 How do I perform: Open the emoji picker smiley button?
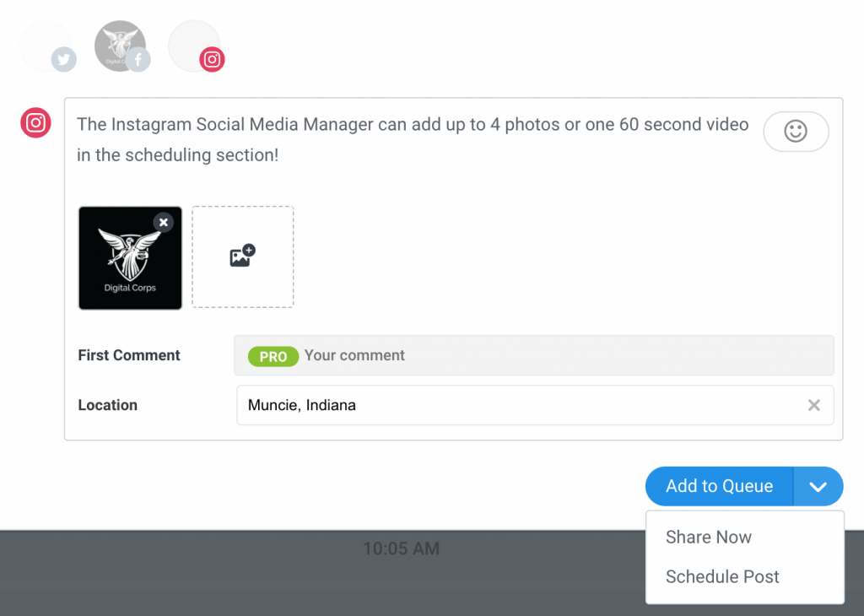click(x=795, y=132)
